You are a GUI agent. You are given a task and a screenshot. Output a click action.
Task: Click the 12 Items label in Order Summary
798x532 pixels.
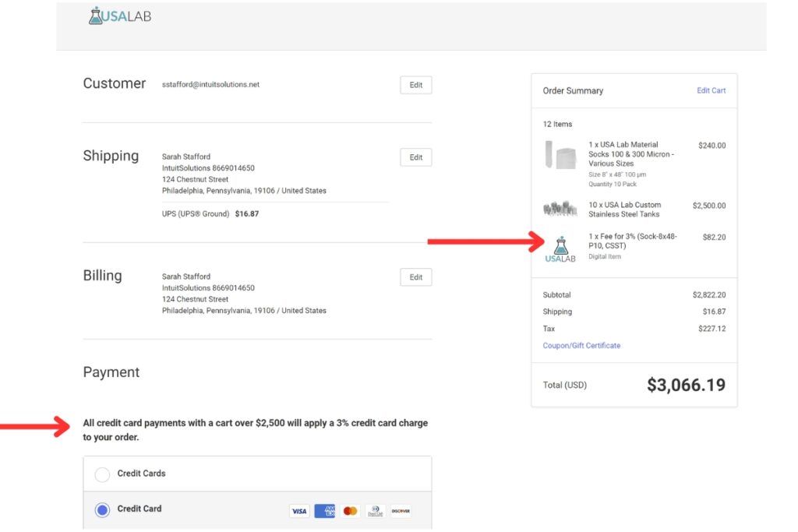pos(558,123)
